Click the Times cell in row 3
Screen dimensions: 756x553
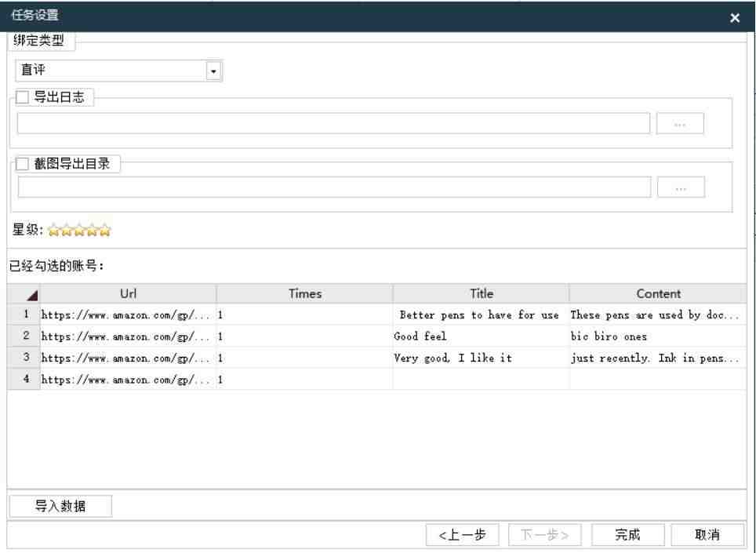pyautogui.click(x=305, y=358)
